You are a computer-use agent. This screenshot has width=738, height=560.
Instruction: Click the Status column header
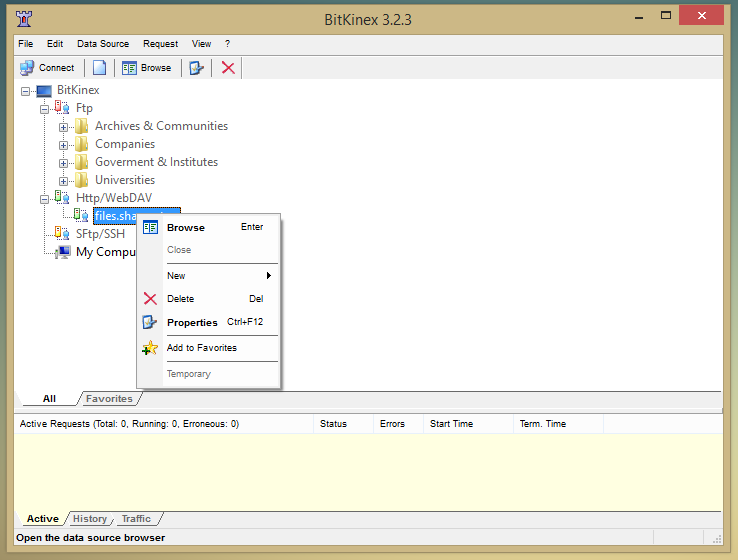[333, 424]
